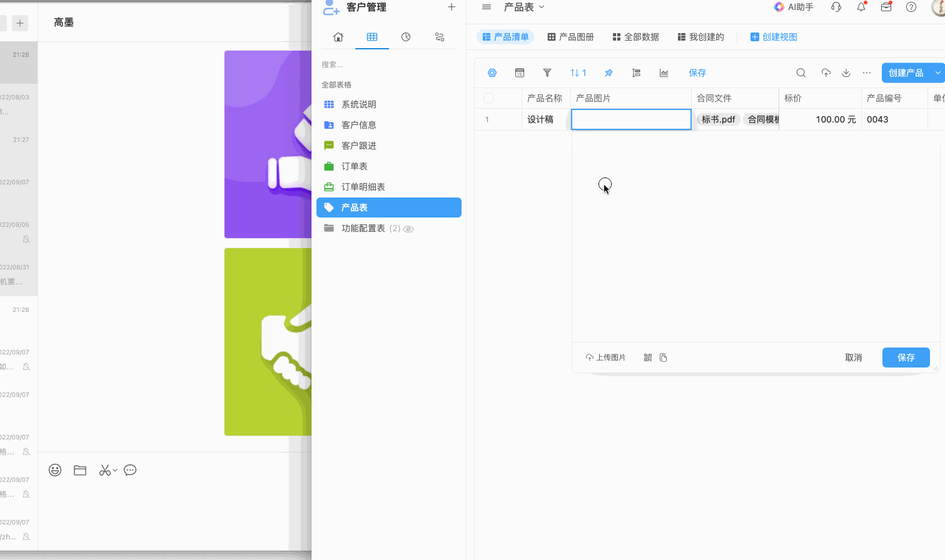The width and height of the screenshot is (945, 560).
Task: Open the chat history bubble icon
Action: [x=130, y=470]
